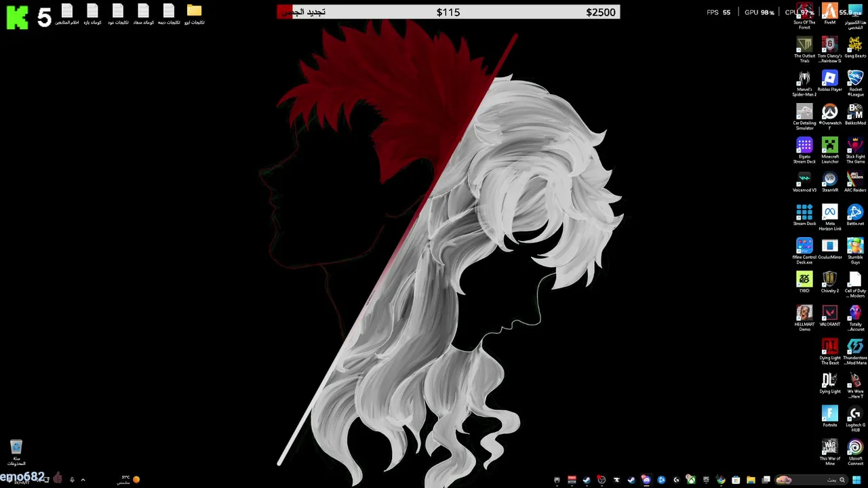Image resolution: width=868 pixels, height=488 pixels.
Task: Select the OculusMirror desktop icon
Action: click(829, 249)
